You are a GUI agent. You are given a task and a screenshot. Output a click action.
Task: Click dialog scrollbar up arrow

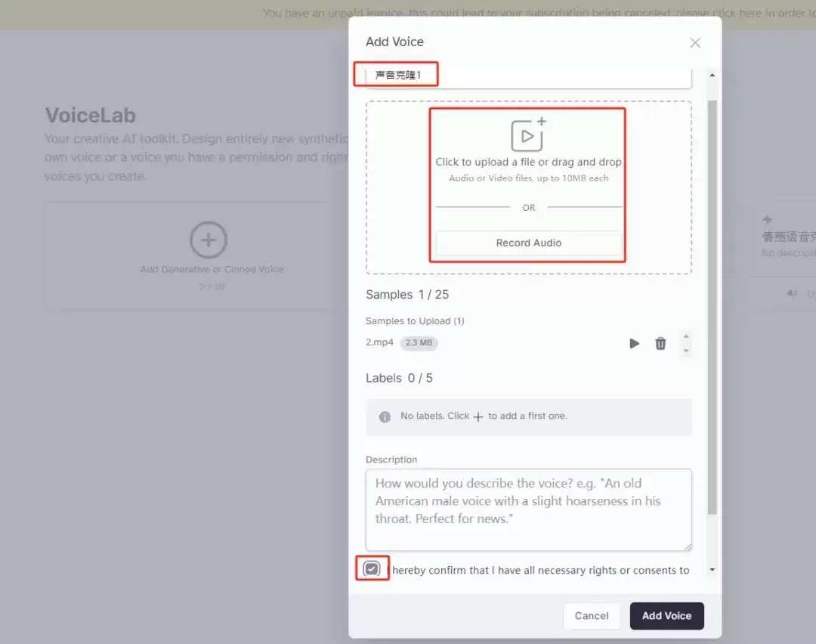tap(712, 76)
